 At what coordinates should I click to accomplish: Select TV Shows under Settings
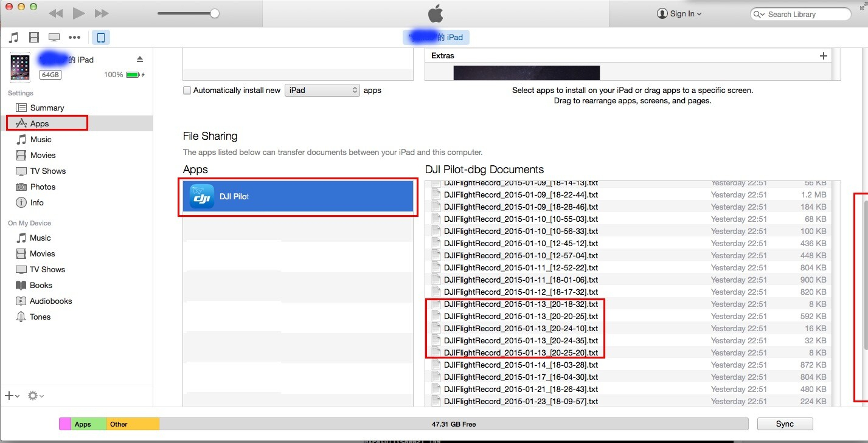coord(47,171)
